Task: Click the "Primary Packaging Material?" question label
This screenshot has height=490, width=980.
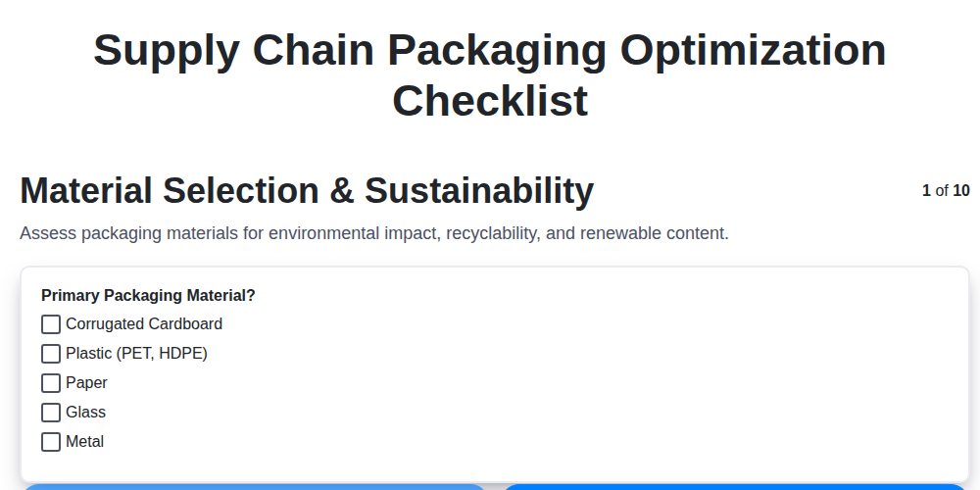Action: pos(148,295)
